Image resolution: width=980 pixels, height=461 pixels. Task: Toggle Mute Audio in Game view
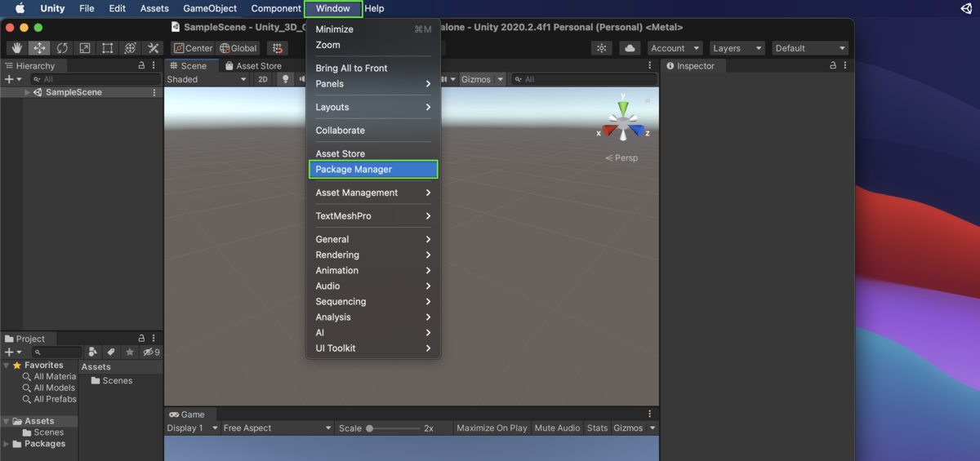(557, 428)
